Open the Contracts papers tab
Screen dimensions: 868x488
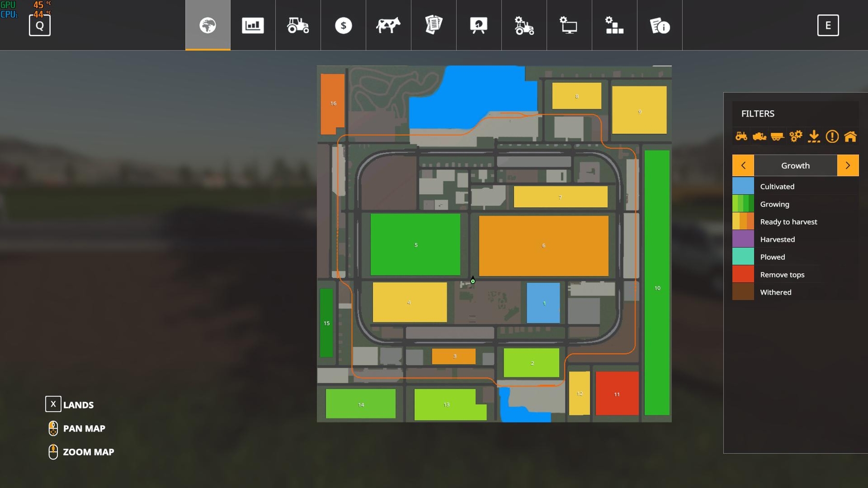point(434,25)
